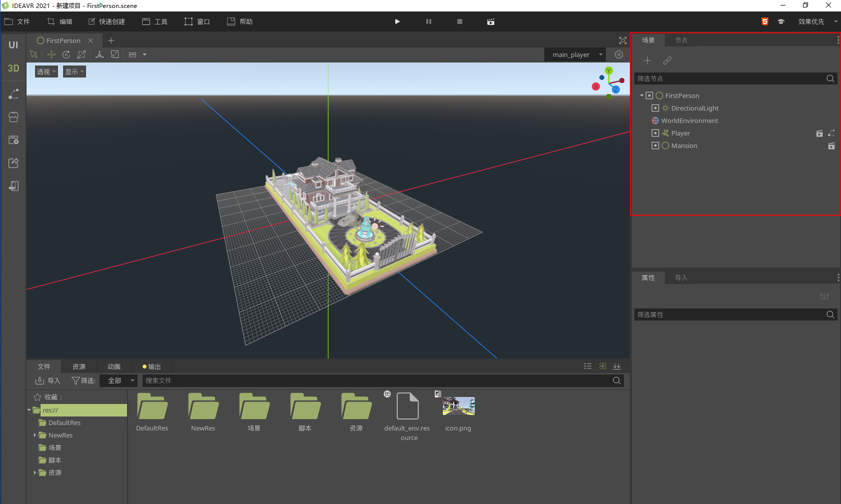Select the arrow selection tool
841x504 pixels.
(x=34, y=54)
